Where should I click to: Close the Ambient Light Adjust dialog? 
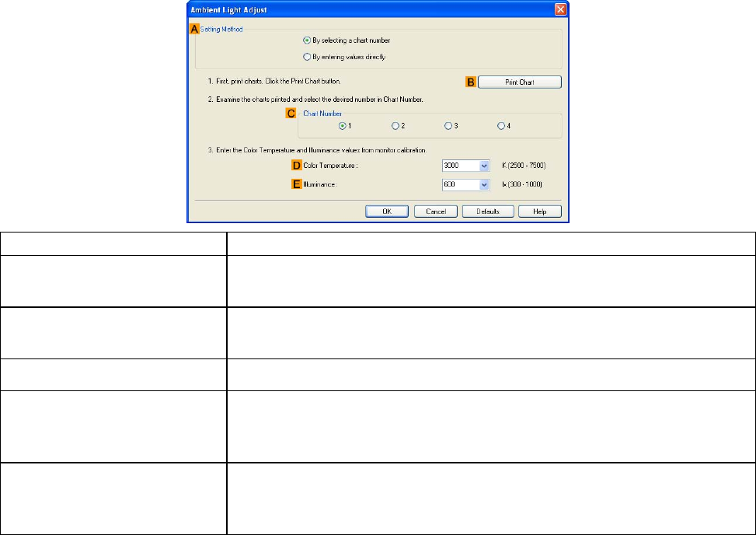[x=560, y=9]
